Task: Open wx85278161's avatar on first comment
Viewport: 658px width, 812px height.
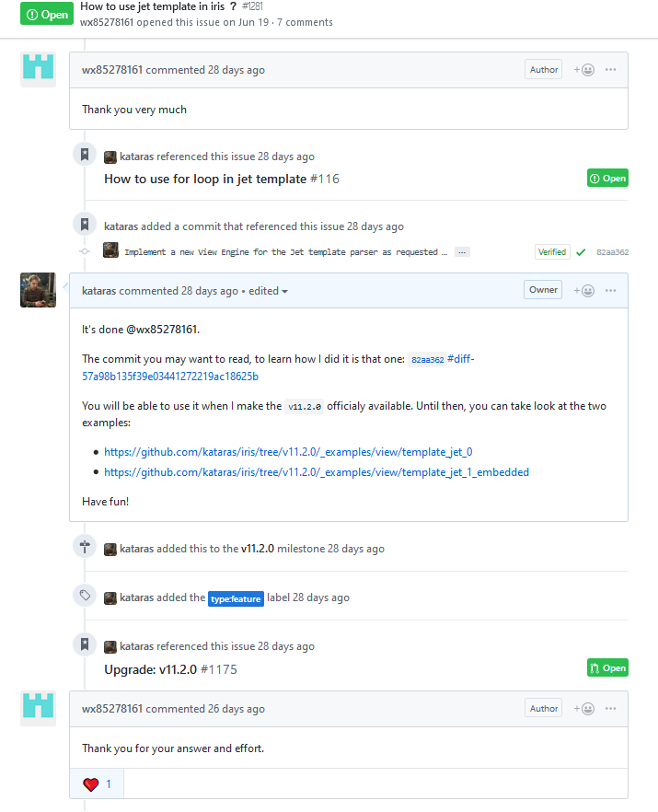Action: 38,70
